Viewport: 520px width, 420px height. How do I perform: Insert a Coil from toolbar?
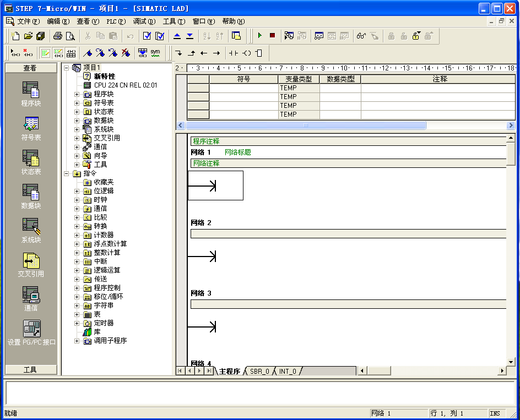pyautogui.click(x=247, y=53)
